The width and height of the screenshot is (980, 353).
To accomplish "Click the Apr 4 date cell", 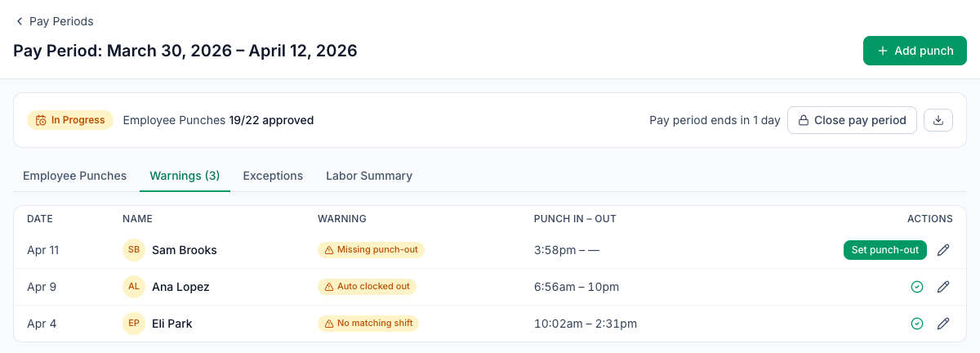I will click(42, 324).
